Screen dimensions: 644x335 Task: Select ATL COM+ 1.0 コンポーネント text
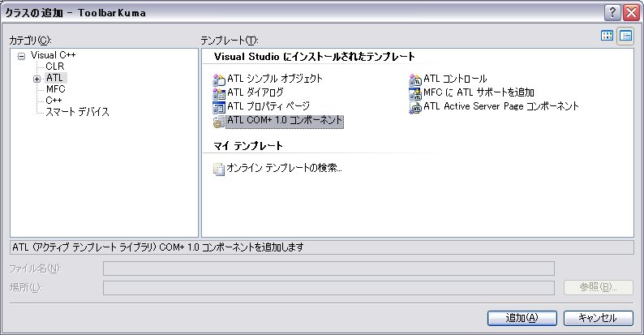tap(285, 121)
